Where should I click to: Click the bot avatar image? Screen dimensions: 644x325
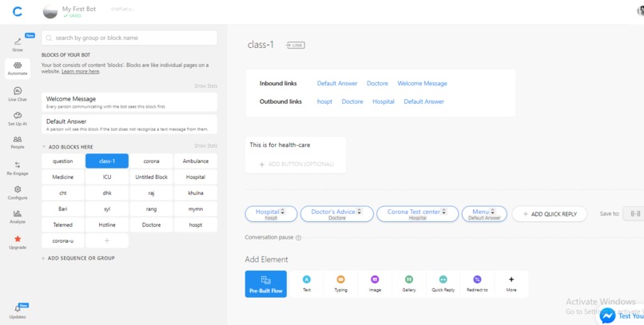(x=50, y=11)
